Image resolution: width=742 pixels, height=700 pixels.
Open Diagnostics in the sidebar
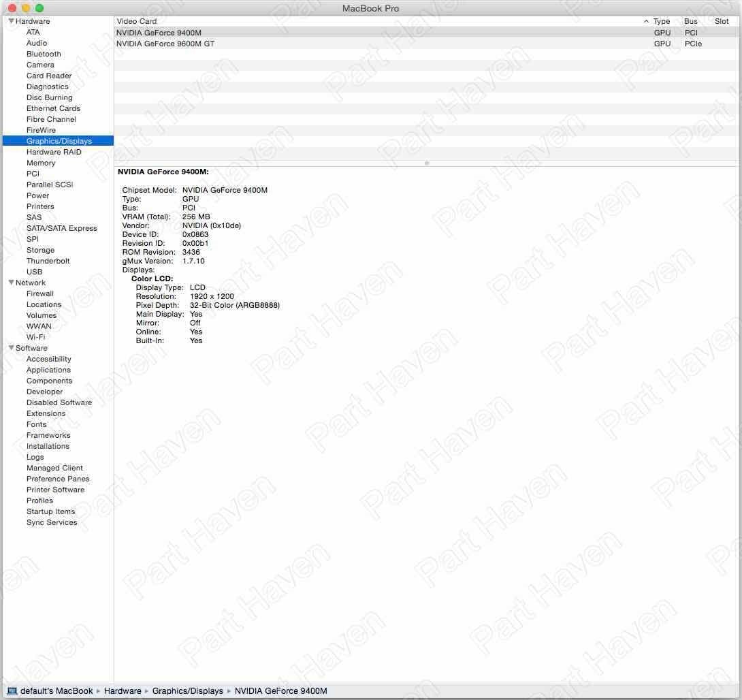point(48,86)
